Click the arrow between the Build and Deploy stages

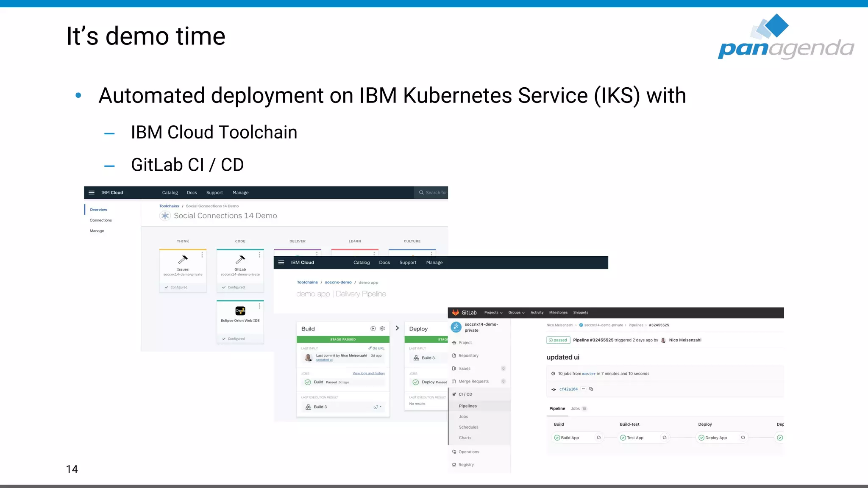[x=397, y=328]
